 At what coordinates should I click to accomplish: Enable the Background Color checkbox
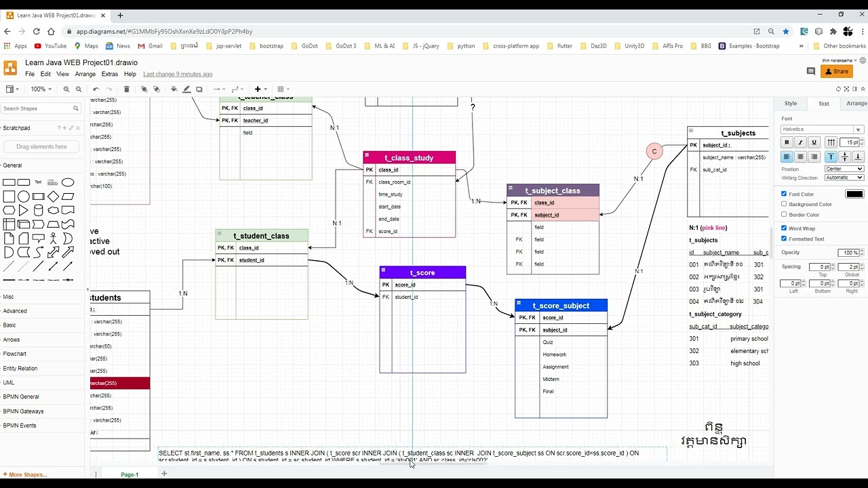tap(784, 205)
